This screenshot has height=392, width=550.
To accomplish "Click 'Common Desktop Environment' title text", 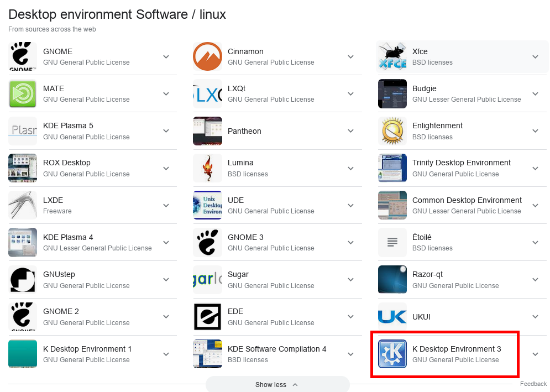I will coord(467,200).
